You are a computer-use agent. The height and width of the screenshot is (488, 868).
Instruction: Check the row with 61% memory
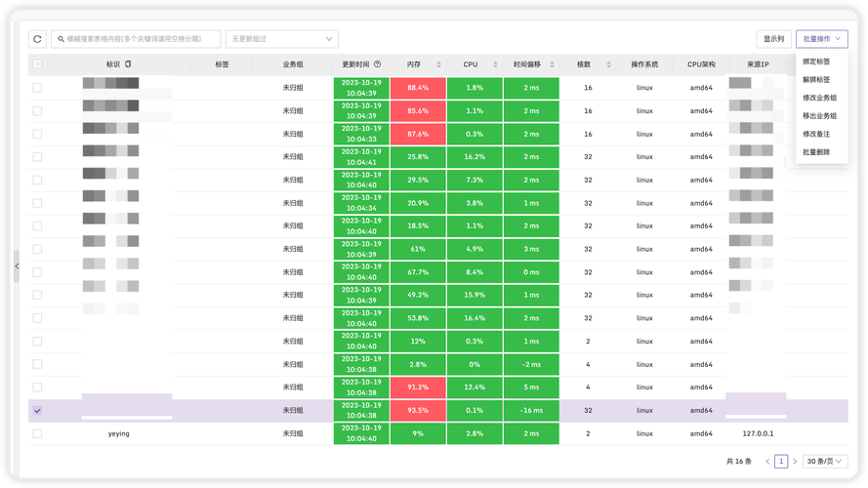pyautogui.click(x=37, y=249)
